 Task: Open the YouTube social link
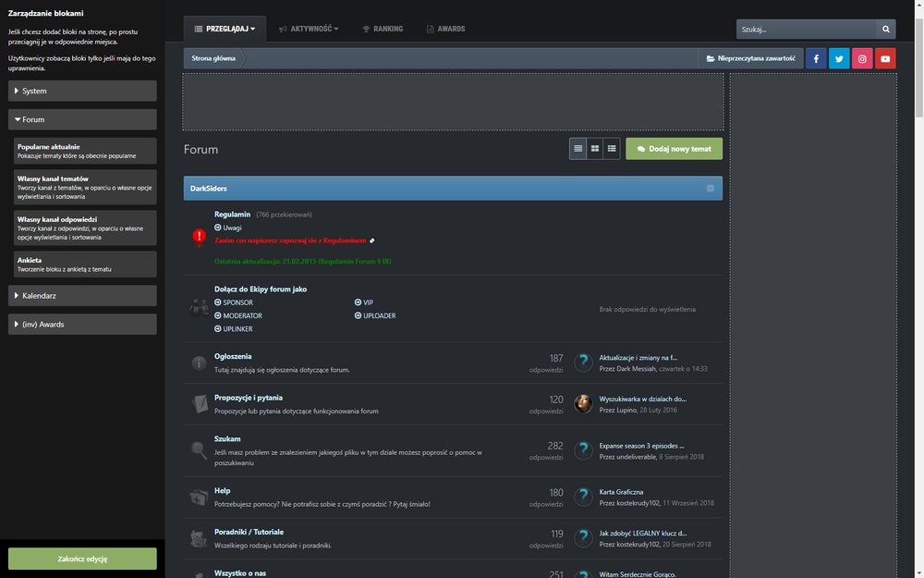pyautogui.click(x=885, y=58)
